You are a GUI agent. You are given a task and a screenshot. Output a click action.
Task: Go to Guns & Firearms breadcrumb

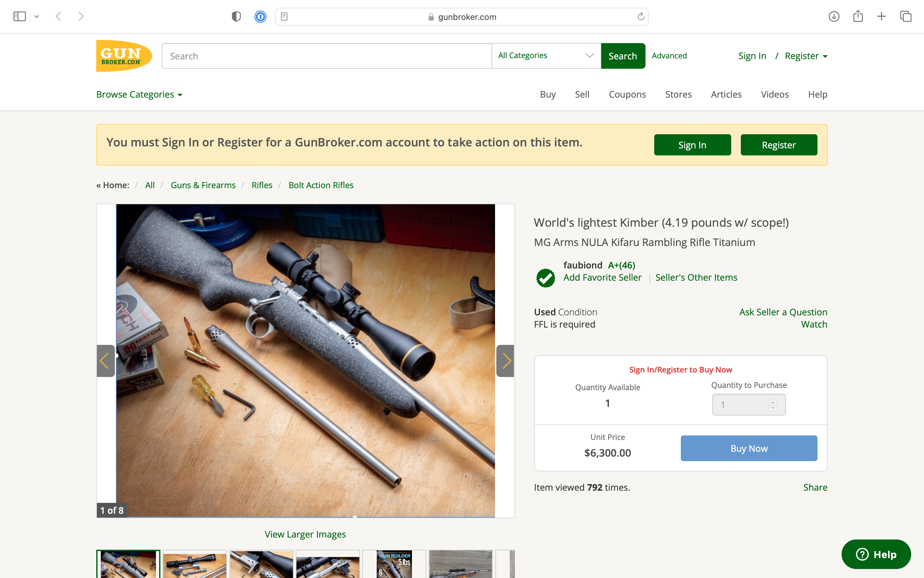(x=203, y=185)
